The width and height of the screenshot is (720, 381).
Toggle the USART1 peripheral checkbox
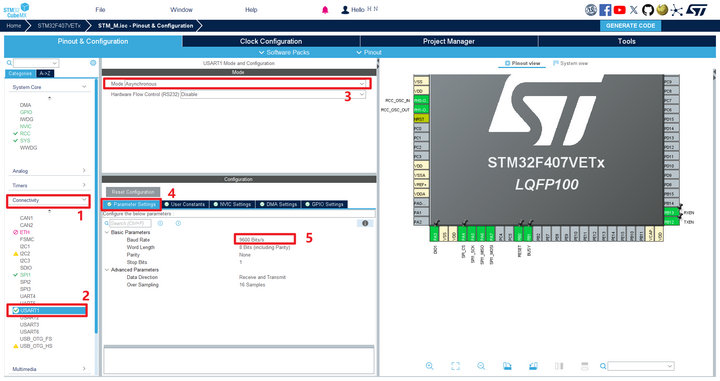pos(16,311)
